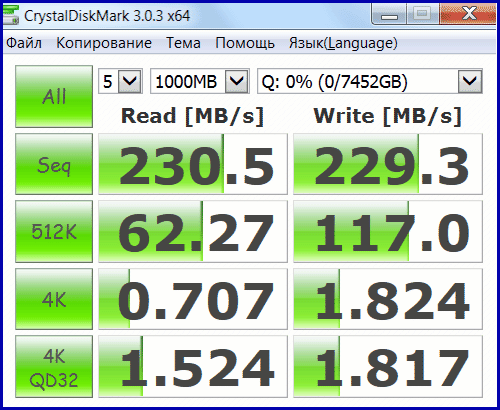Open the drive selection dropdown Q:

click(370, 81)
